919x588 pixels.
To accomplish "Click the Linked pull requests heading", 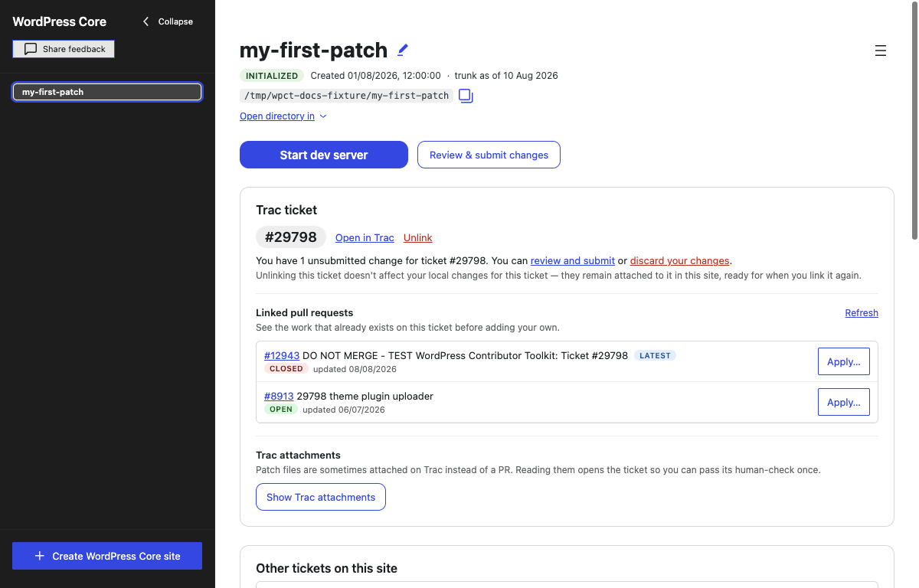I will point(305,313).
